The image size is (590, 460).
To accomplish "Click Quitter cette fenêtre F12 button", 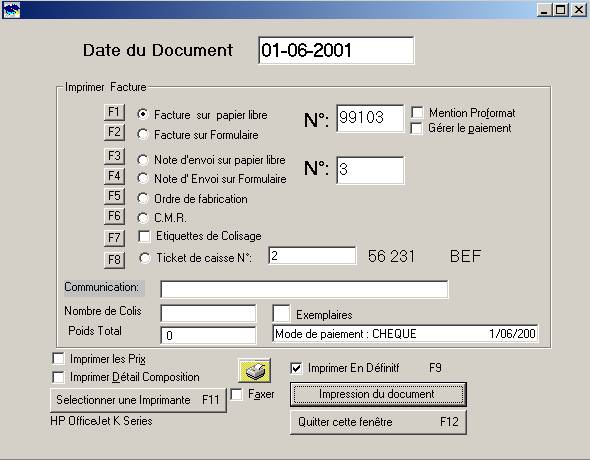I will pos(378,422).
